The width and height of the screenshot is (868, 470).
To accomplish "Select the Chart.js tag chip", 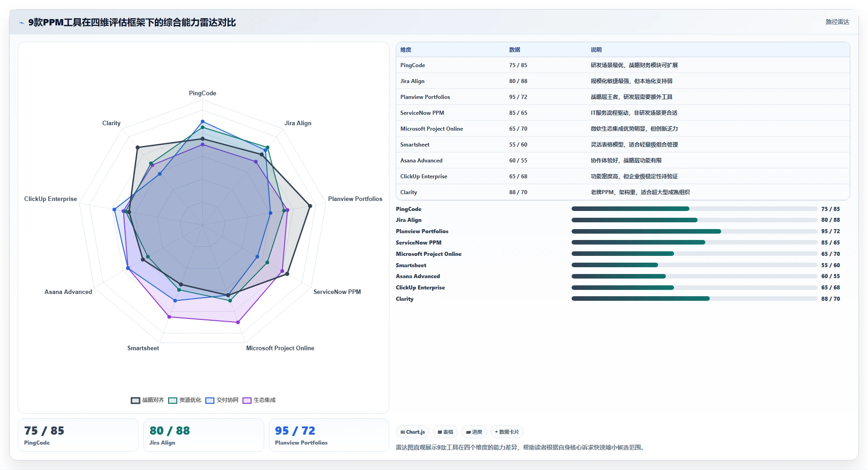I will tap(412, 432).
